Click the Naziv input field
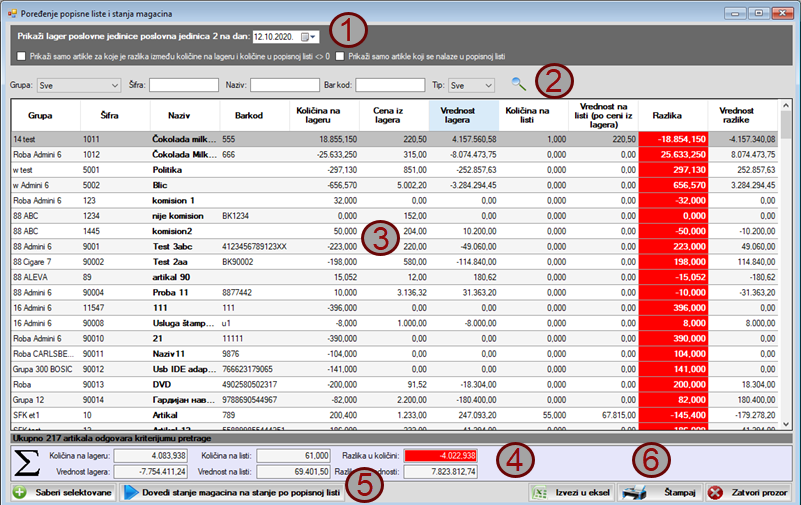 click(x=285, y=85)
